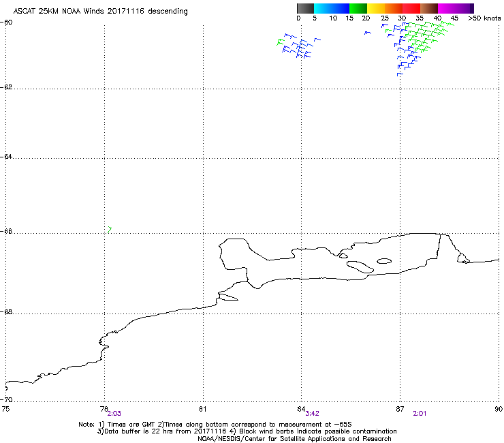This screenshot has height=443, width=504.
Task: Click the '20' knots legend label
Action: click(x=366, y=18)
